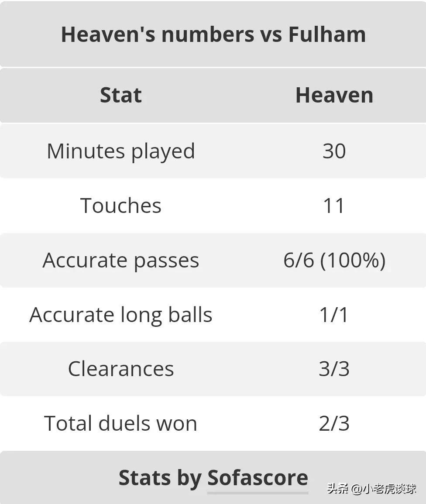
Task: Click the Clearances label
Action: 121,369
